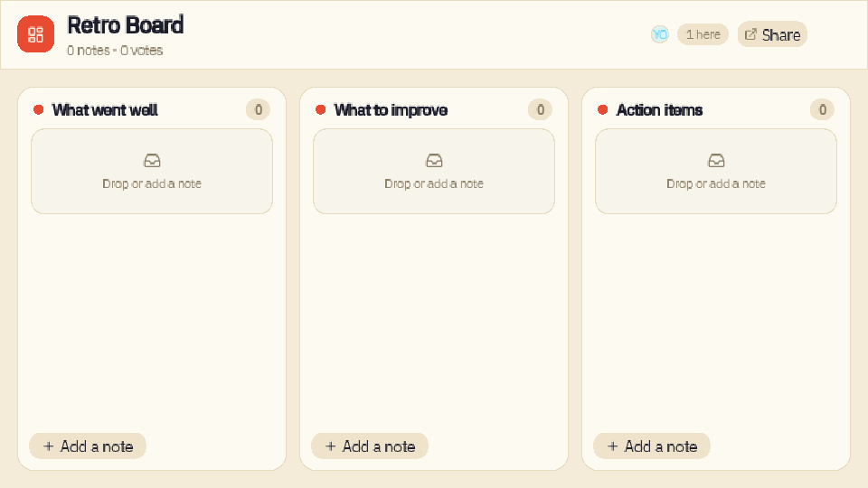
Task: Click the YO user avatar
Action: 659,34
